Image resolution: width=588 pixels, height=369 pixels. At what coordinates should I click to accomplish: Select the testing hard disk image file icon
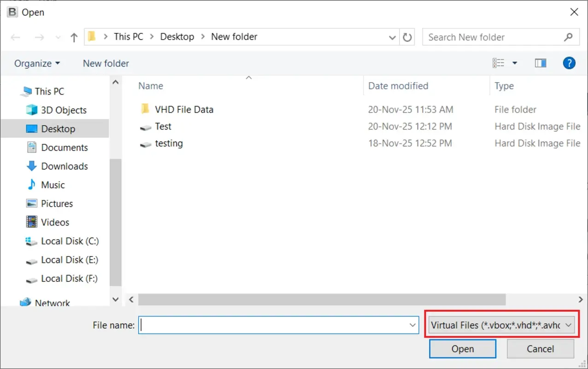click(146, 143)
